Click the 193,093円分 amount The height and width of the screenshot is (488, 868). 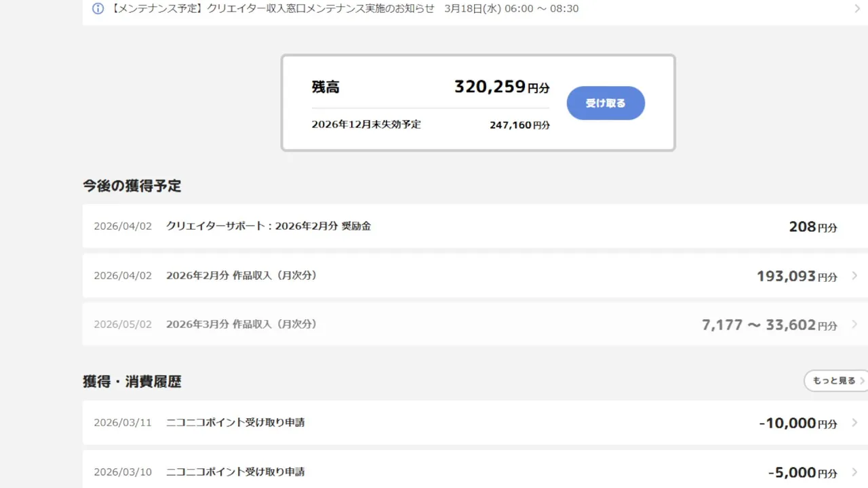pos(797,277)
